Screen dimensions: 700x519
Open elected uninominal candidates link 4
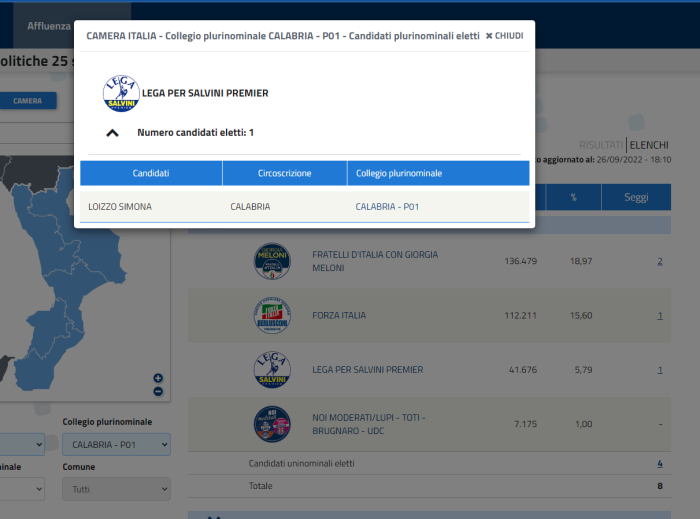click(x=660, y=464)
